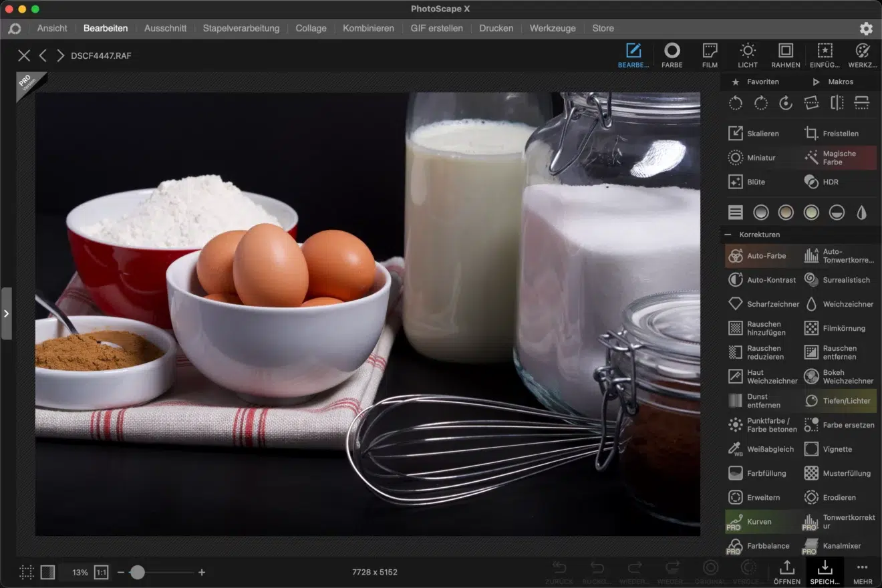Click the Öffnen open button
The height and width of the screenshot is (588, 882).
point(787,572)
